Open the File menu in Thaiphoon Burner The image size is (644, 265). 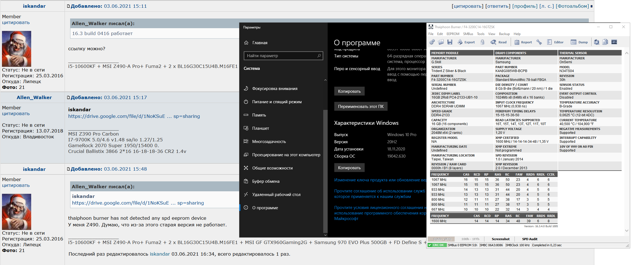coord(431,34)
